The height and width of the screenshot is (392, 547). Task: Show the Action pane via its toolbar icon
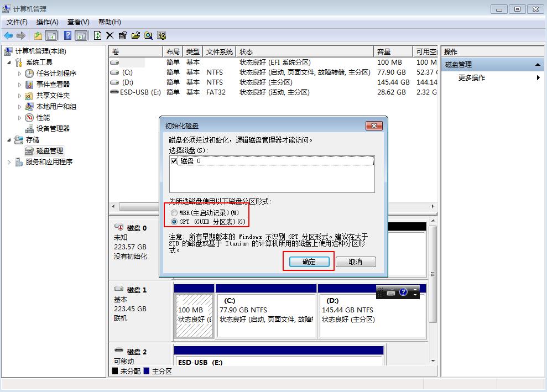tap(80, 35)
